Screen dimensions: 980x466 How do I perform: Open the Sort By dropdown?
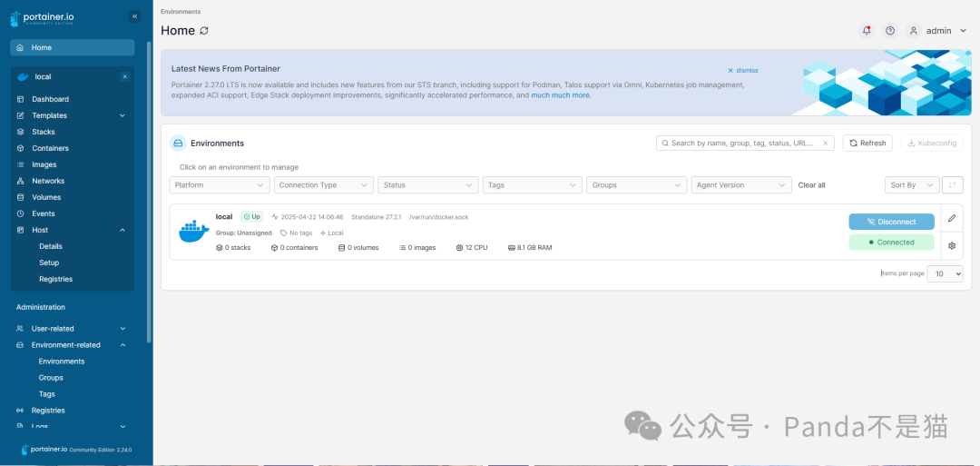point(912,185)
